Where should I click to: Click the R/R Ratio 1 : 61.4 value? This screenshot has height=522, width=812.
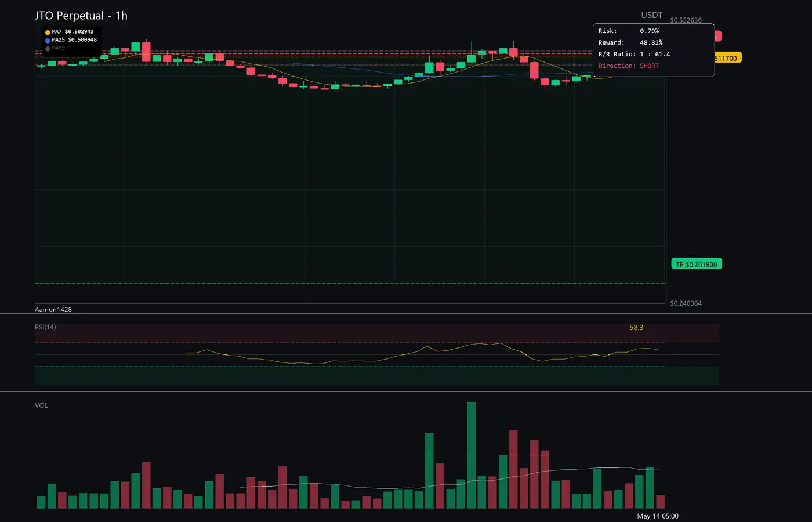pyautogui.click(x=655, y=54)
